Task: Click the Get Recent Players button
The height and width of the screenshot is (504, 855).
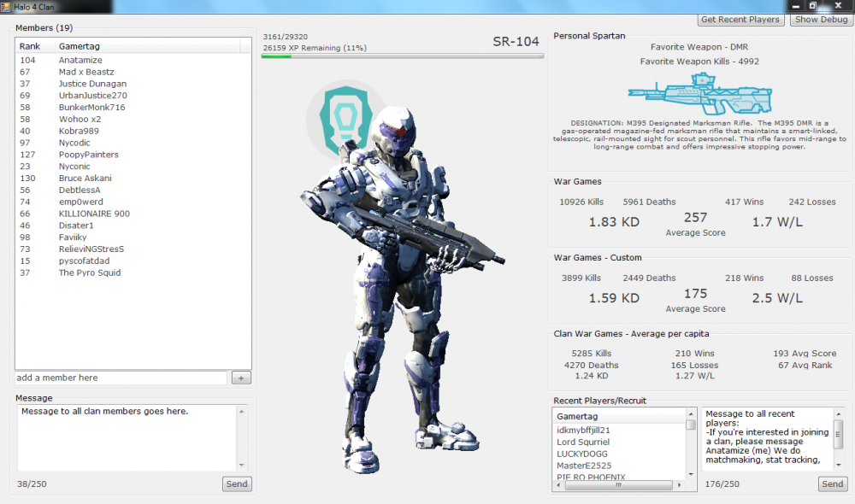Action: point(740,20)
